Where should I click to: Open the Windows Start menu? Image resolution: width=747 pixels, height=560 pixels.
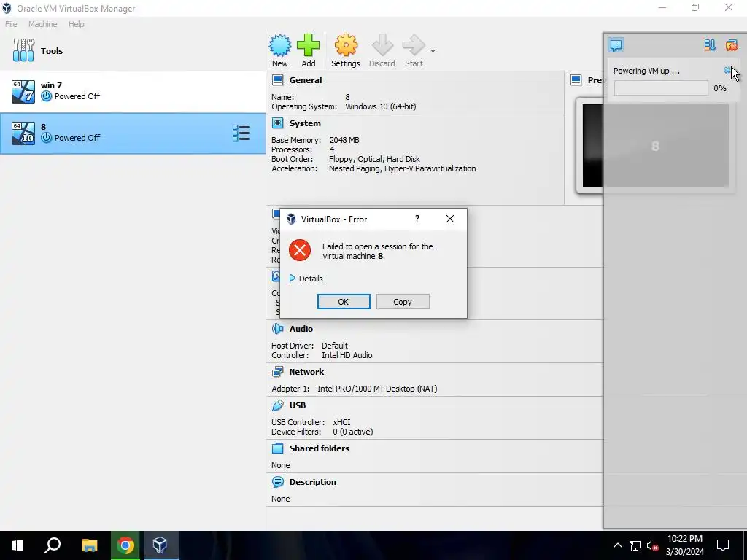18,545
